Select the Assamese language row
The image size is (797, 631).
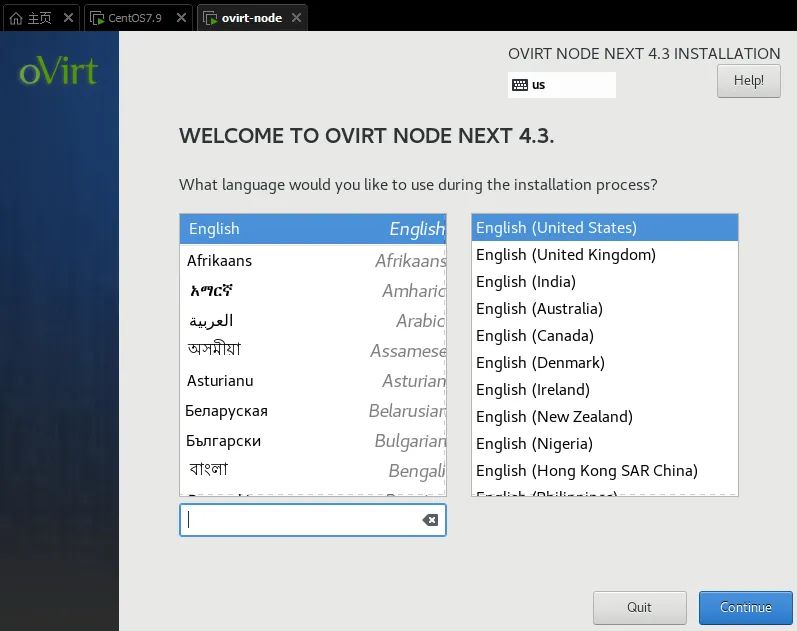point(313,350)
